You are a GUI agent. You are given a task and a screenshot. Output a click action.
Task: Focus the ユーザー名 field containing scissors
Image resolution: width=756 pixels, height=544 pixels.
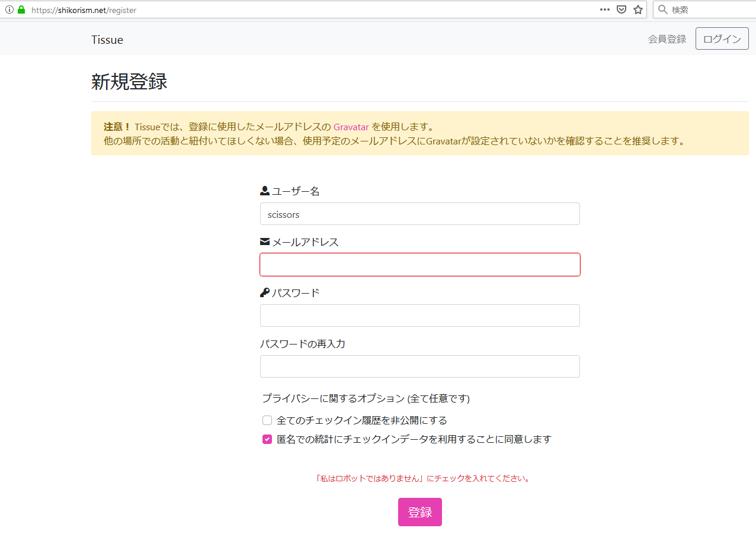pyautogui.click(x=419, y=214)
